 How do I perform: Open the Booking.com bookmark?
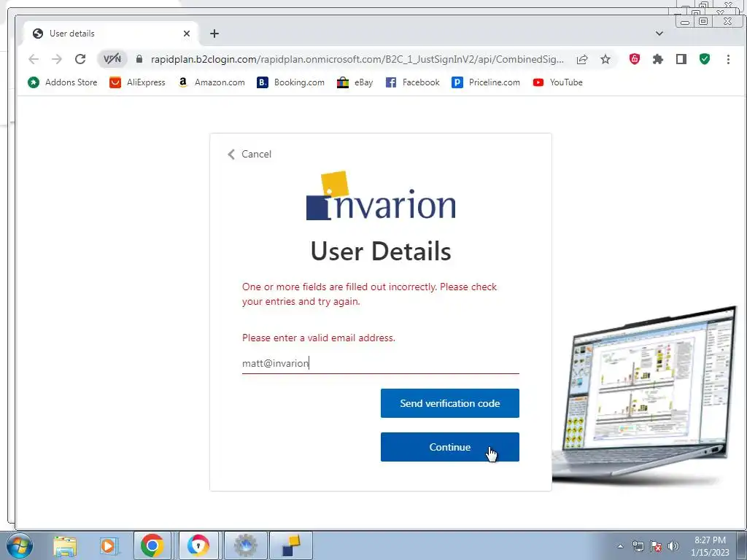[290, 82]
